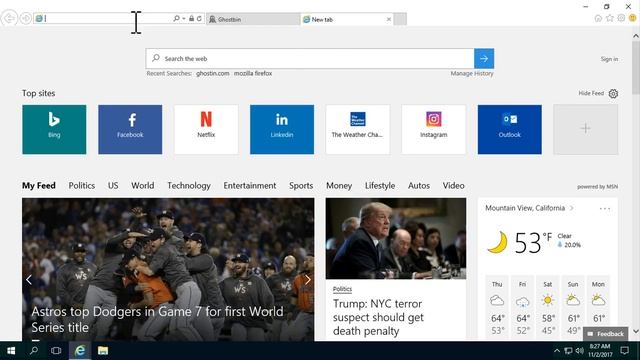This screenshot has height=360, width=640.
Task: Click the browser Forward arrow button
Action: [26, 18]
